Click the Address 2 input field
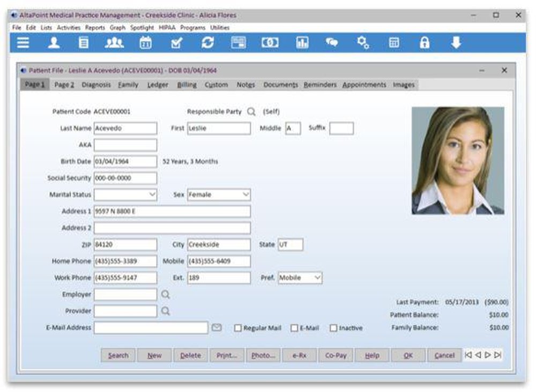The image size is (536, 392). pos(172,228)
